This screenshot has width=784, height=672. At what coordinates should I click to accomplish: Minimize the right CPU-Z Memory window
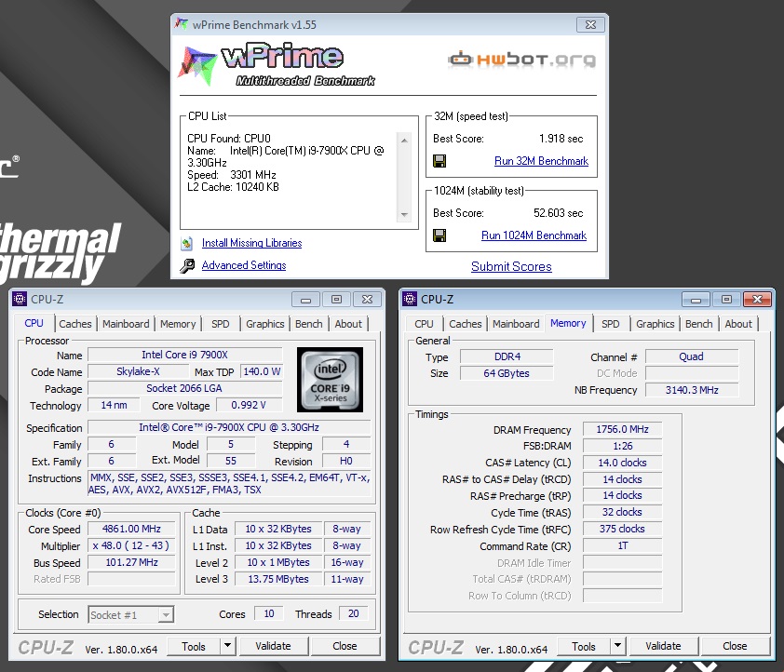696,300
